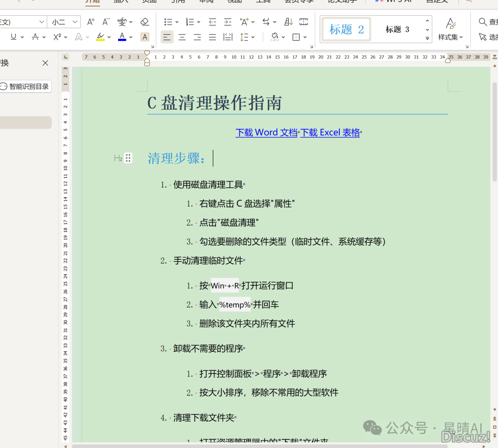Expand font color options arrow
Viewport: 498px width, 448px height.
[131, 37]
